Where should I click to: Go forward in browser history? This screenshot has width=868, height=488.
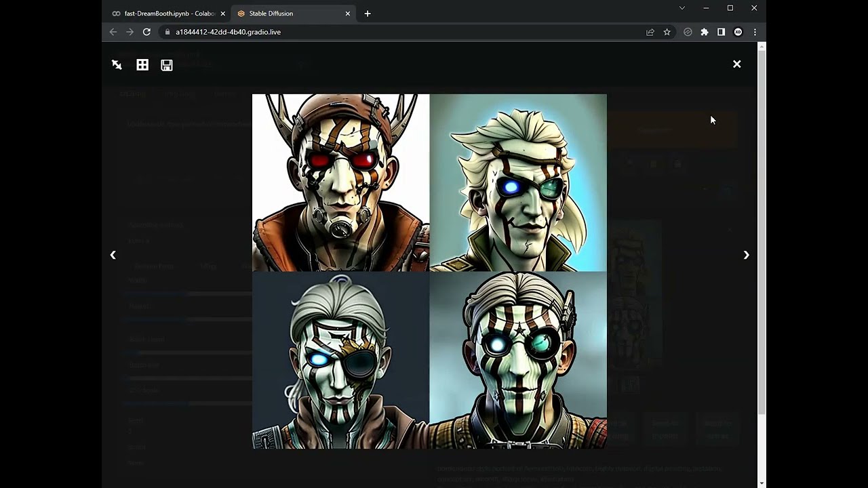[130, 32]
